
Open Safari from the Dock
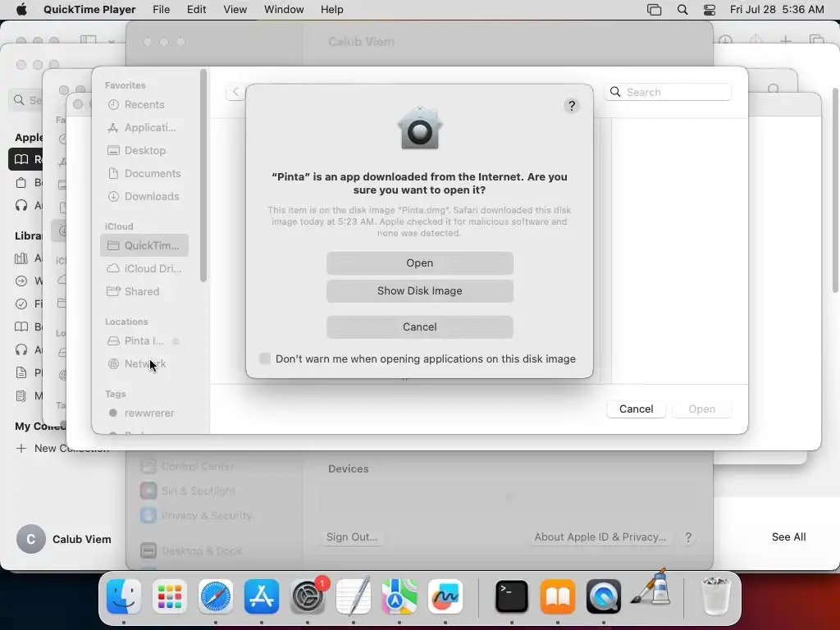(x=216, y=596)
